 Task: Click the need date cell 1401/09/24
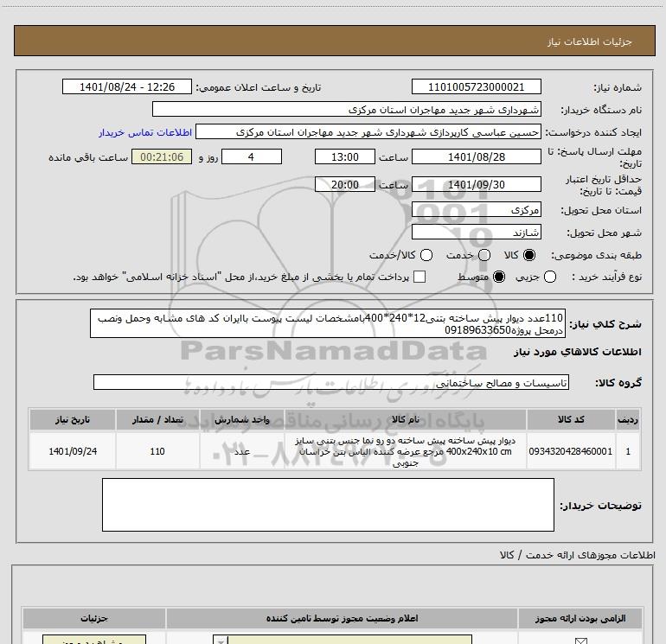73,451
